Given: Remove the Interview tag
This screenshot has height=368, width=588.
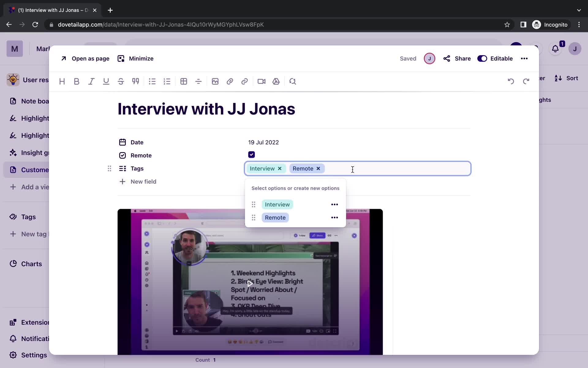Looking at the screenshot, I should [279, 168].
